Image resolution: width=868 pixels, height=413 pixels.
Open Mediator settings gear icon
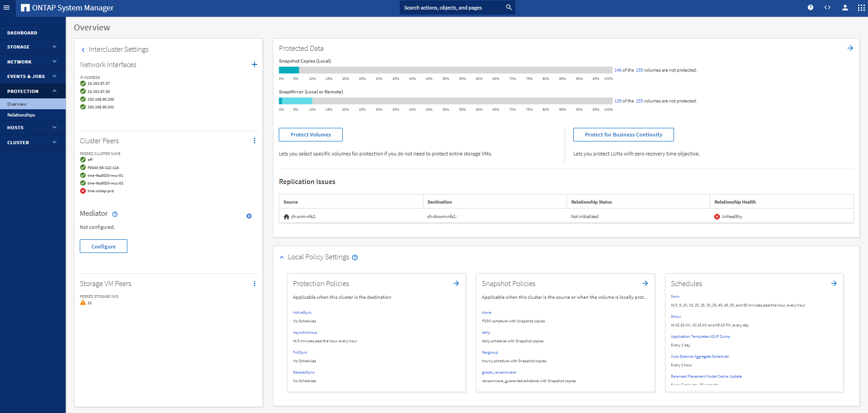pyautogui.click(x=249, y=216)
